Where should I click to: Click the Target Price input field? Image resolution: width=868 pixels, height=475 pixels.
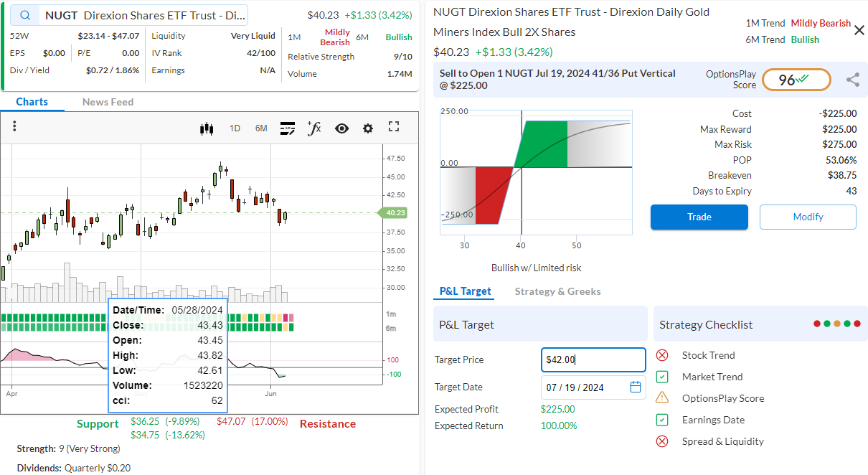(593, 360)
